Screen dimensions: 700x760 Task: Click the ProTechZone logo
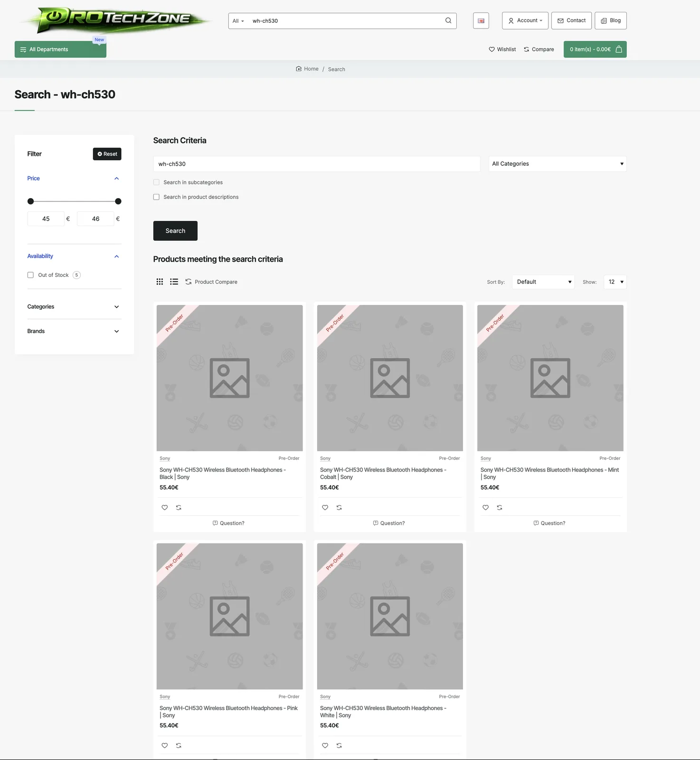(x=115, y=20)
